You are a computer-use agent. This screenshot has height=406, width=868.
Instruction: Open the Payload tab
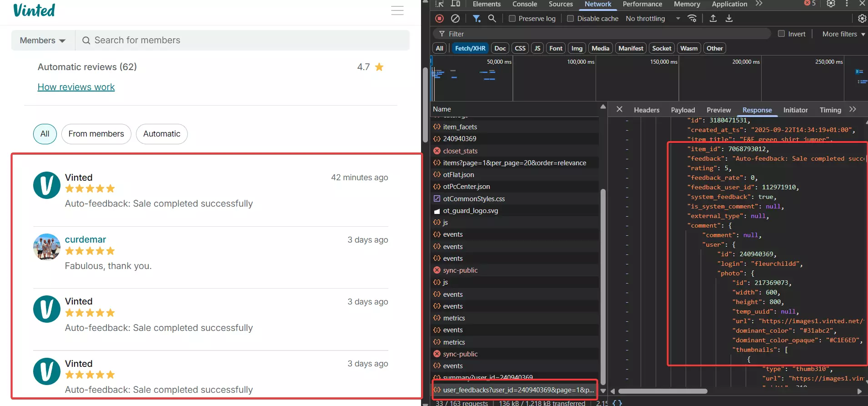[683, 110]
